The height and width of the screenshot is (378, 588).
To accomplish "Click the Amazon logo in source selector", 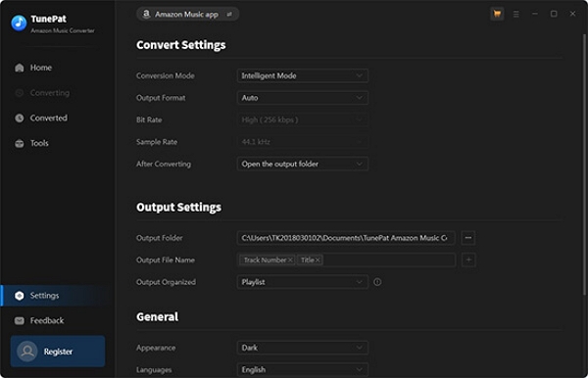I will click(x=146, y=15).
